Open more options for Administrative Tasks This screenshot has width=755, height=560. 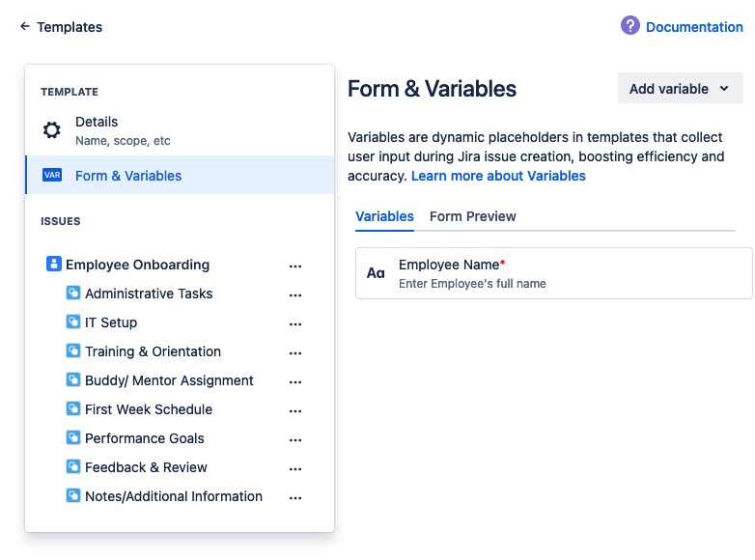[x=295, y=294]
